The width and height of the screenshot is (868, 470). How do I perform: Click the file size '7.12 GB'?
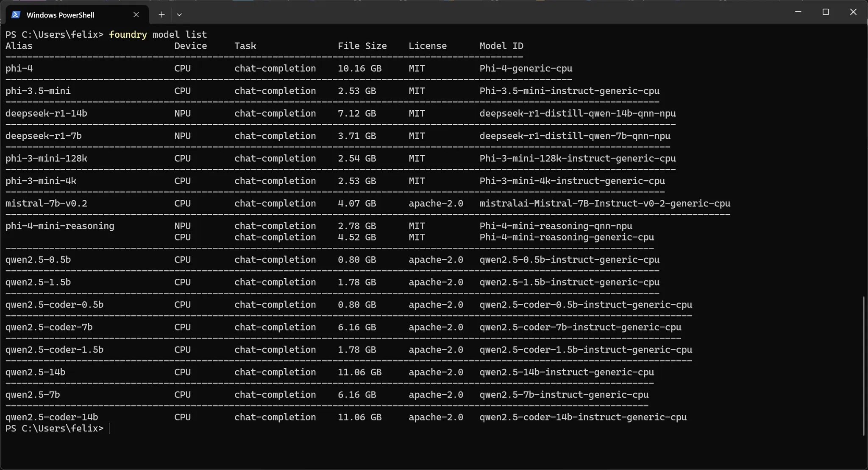pyautogui.click(x=357, y=113)
